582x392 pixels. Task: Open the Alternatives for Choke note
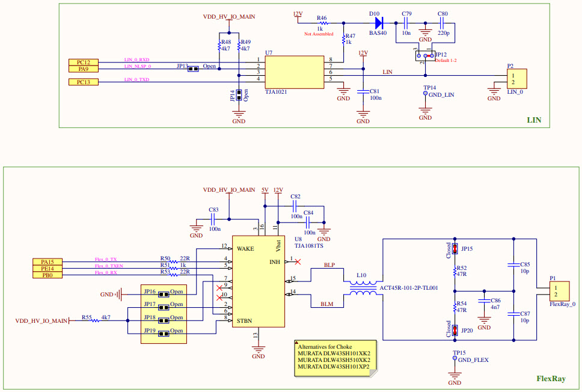334,357
